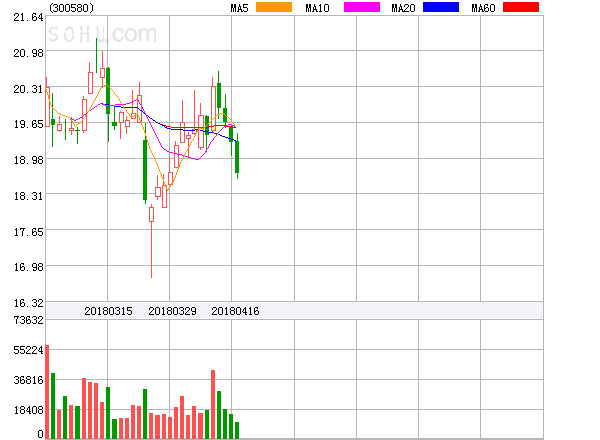Click the 20.31 price axis label
The image size is (600, 440).
pyautogui.click(x=28, y=89)
